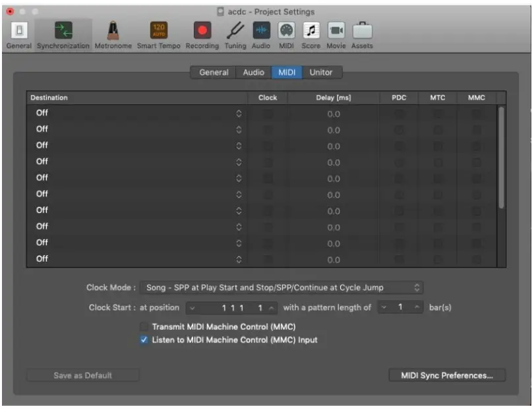Click the Clock Start position field
This screenshot has width=532, height=409.
(x=234, y=307)
